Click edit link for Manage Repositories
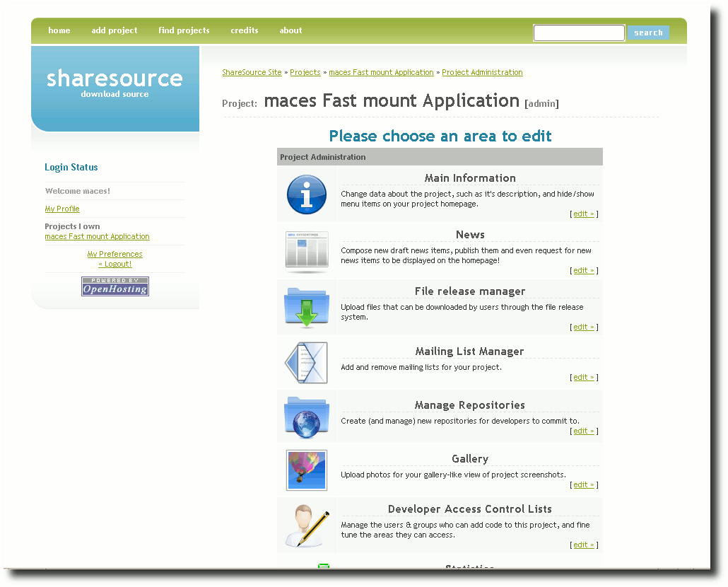728x587 pixels. [x=584, y=431]
